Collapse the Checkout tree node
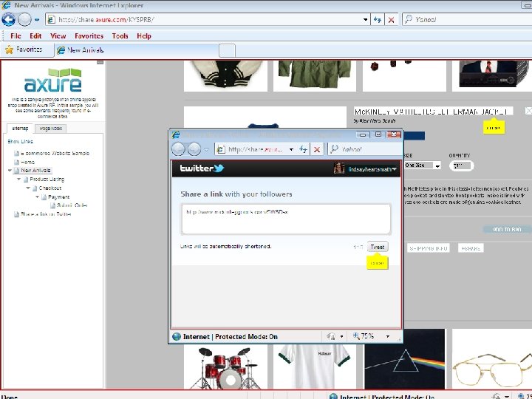 click(x=28, y=188)
